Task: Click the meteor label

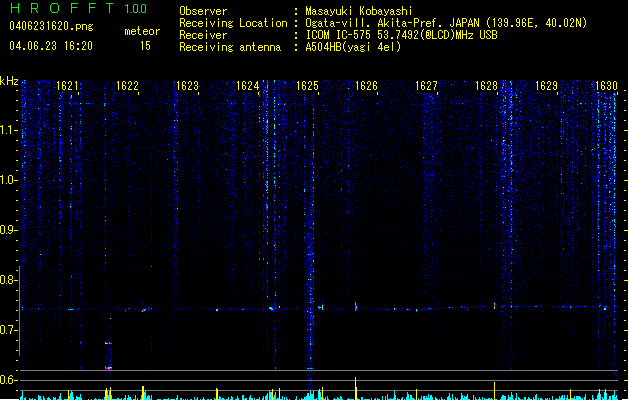Action: point(142,31)
